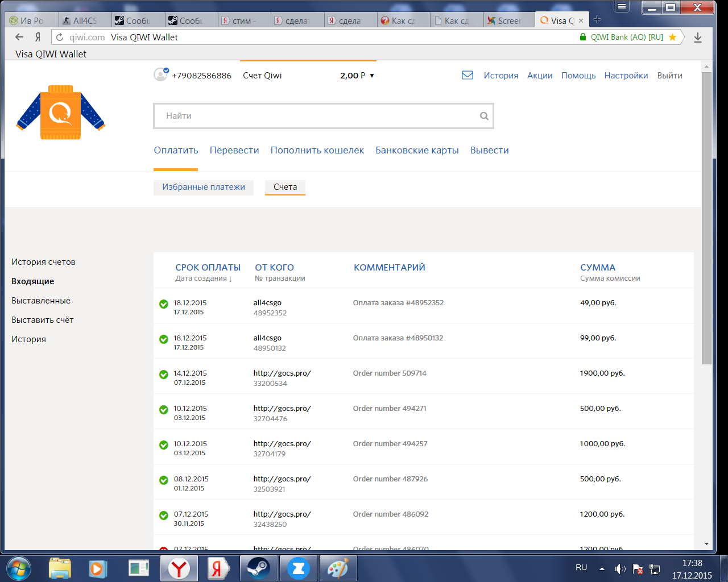Open Выставить счёт in sidebar
Screen dimensions: 728x582
tap(43, 320)
